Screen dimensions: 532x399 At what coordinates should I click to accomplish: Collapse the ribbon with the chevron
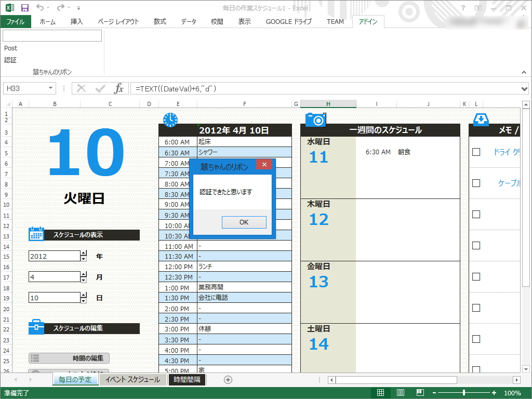click(x=524, y=72)
